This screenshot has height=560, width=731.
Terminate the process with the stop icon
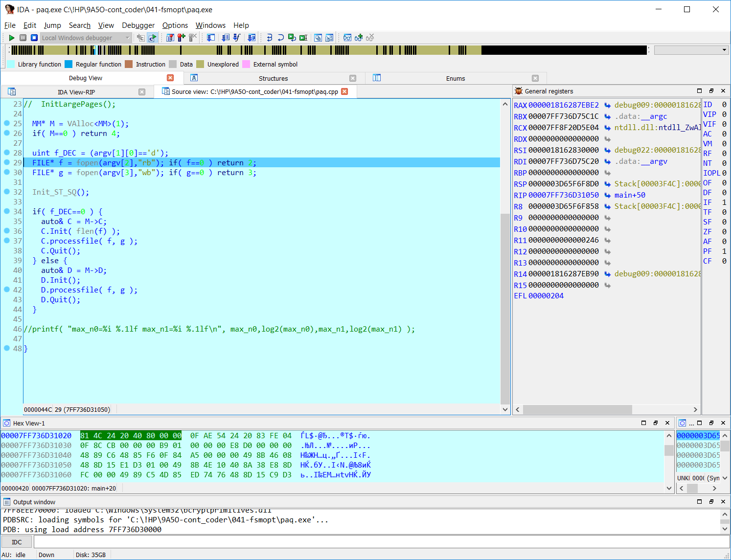point(34,38)
